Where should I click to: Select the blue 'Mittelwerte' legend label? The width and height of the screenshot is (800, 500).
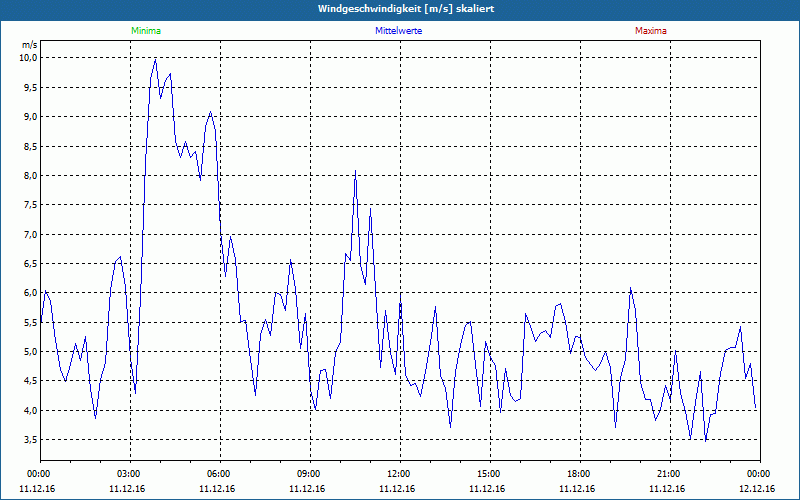398,31
